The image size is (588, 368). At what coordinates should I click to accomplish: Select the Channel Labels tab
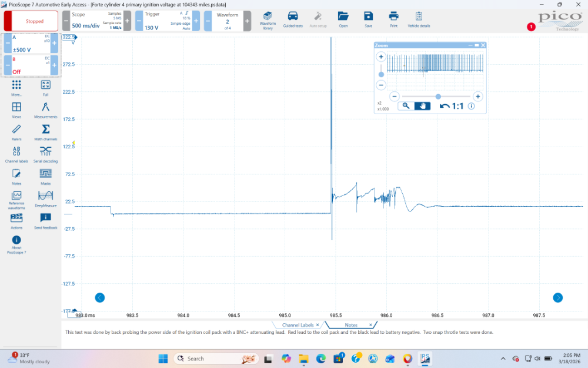298,325
